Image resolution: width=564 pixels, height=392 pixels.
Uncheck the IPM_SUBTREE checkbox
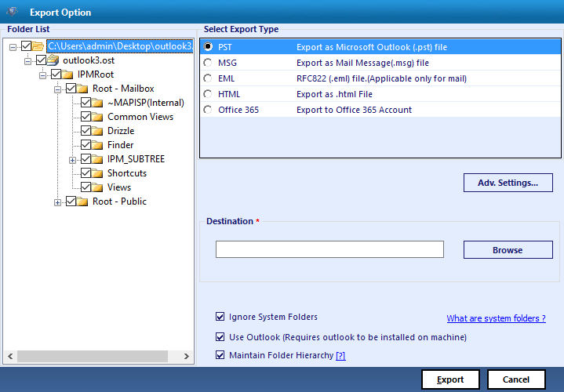pos(86,158)
